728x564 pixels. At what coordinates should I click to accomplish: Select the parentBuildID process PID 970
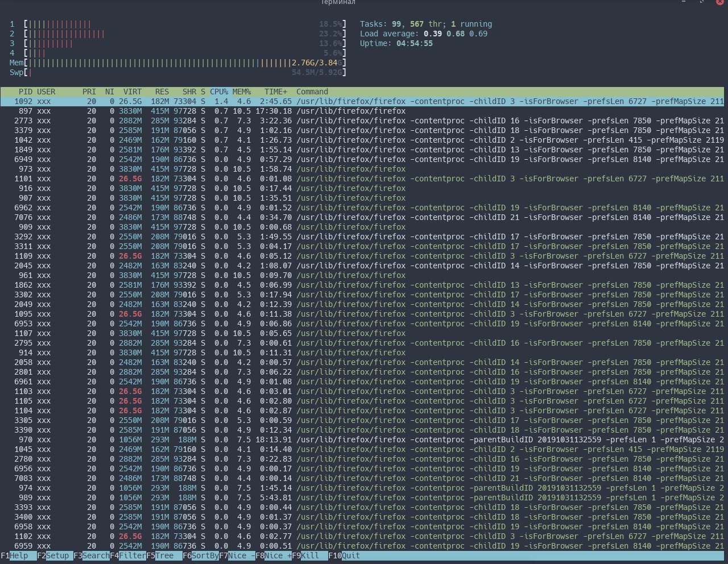pos(362,439)
